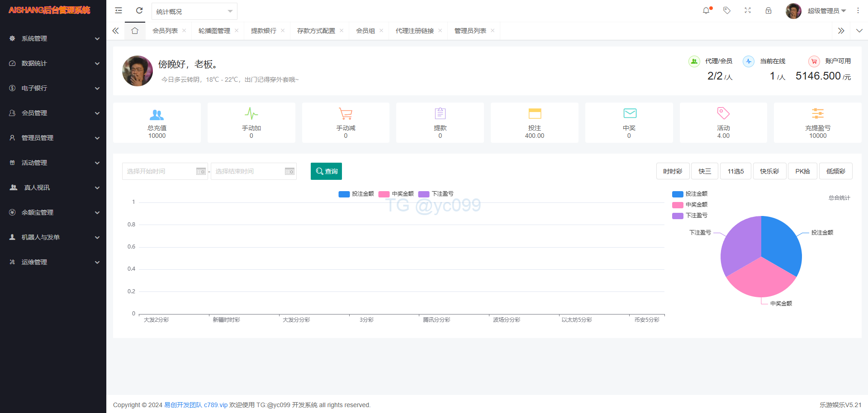This screenshot has width=868, height=413.
Task: Click the lock screen icon
Action: pos(768,10)
